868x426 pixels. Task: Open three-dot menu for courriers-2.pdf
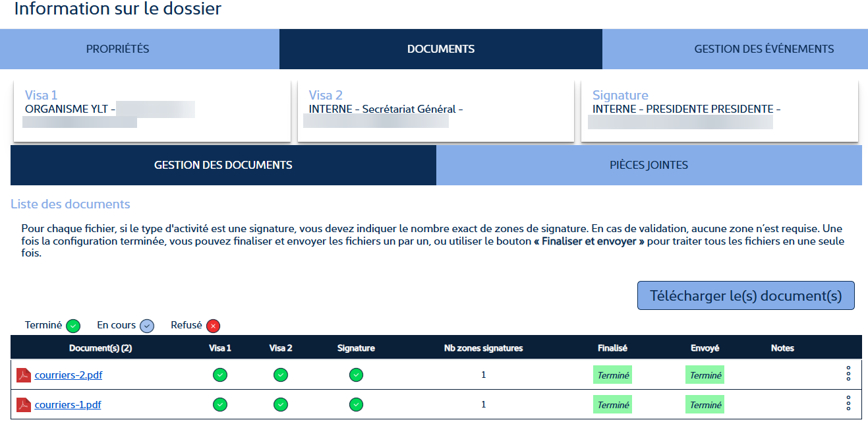(848, 374)
